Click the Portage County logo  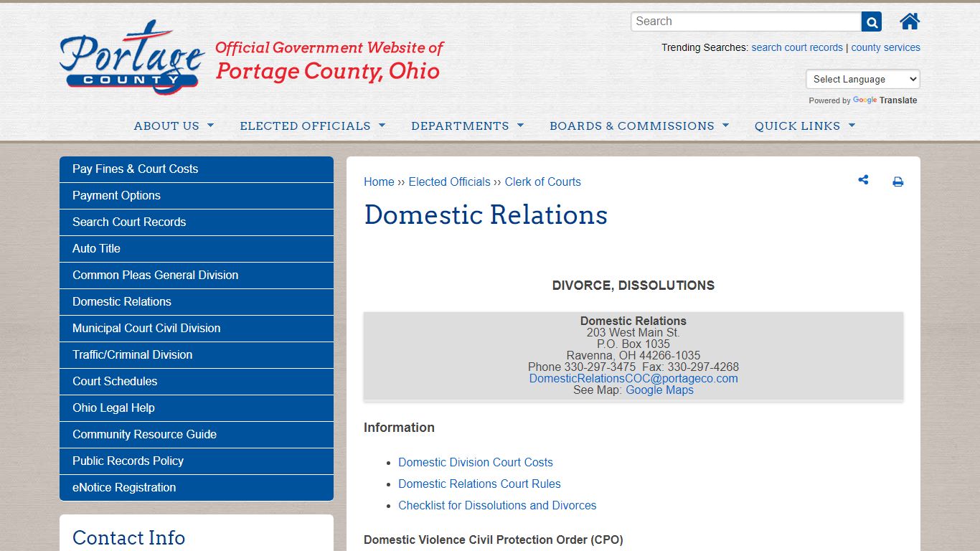132,58
